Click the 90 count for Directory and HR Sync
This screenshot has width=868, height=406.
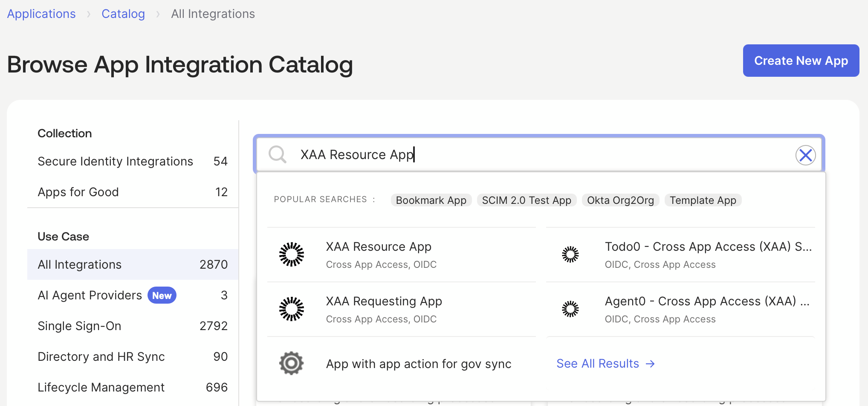coord(220,357)
